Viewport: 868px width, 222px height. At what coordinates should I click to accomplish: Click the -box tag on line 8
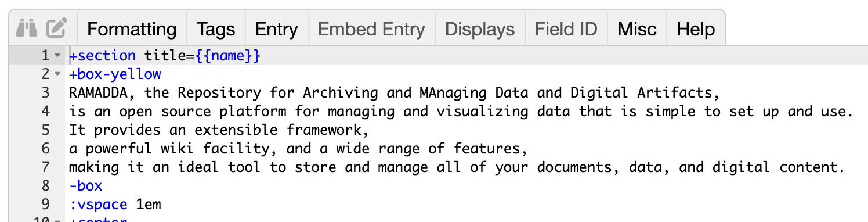pyautogui.click(x=85, y=186)
